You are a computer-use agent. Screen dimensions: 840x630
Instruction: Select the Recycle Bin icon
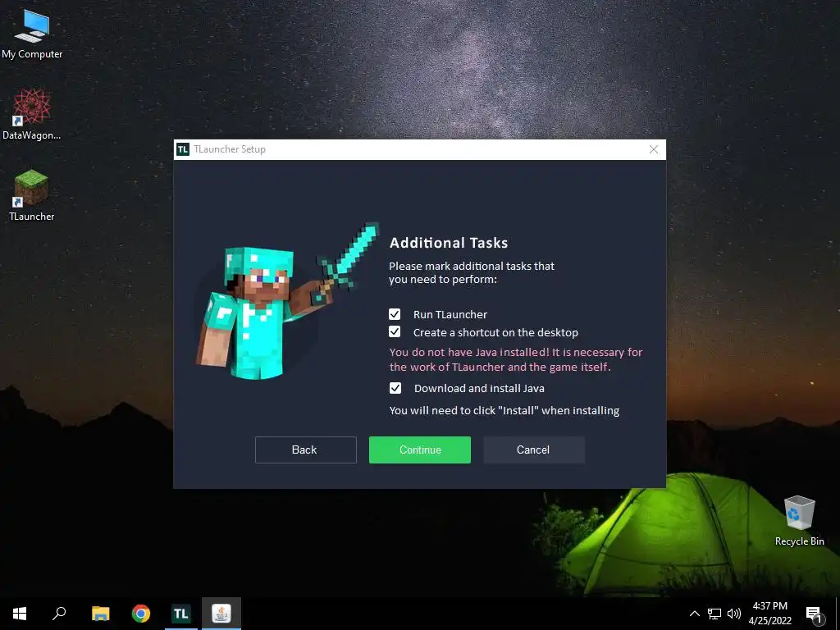799,521
